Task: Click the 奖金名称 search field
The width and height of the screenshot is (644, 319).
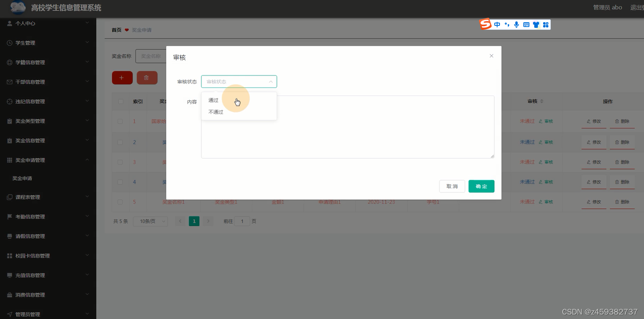Action: tap(151, 56)
